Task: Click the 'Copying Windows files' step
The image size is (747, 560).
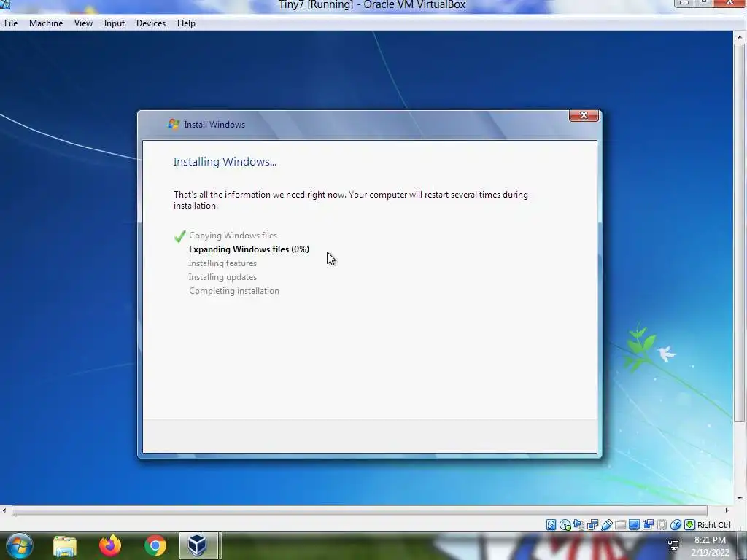Action: (233, 236)
